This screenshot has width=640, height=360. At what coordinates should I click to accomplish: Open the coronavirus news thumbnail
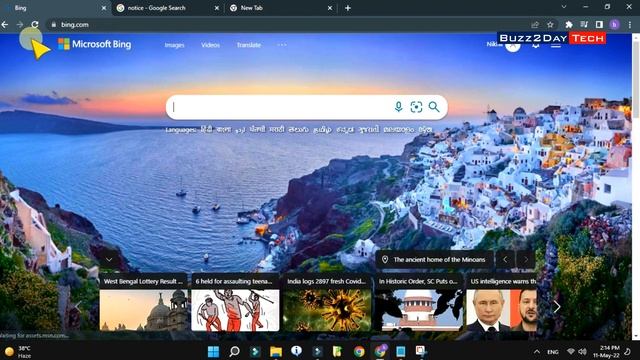pos(327,310)
